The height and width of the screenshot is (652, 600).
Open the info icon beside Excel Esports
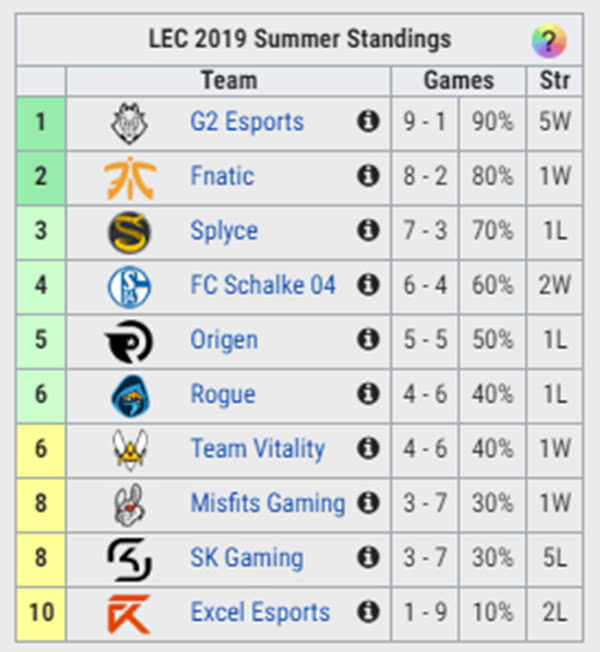click(368, 612)
